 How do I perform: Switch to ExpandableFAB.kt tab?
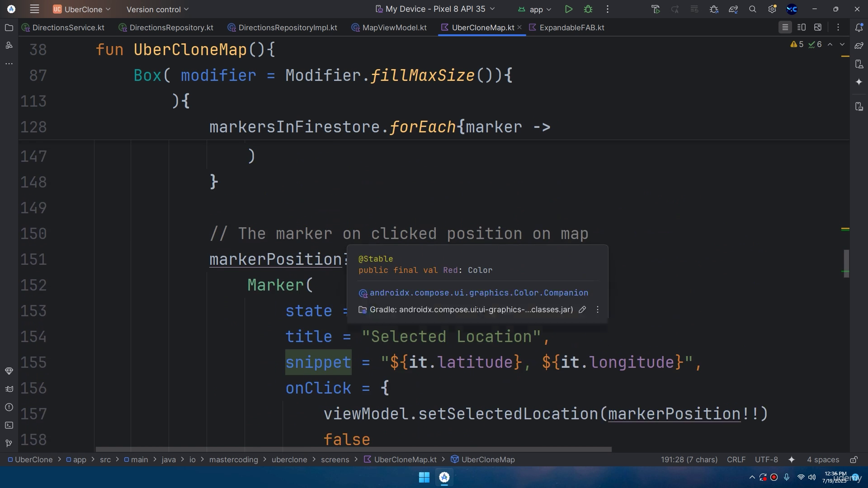tap(566, 28)
